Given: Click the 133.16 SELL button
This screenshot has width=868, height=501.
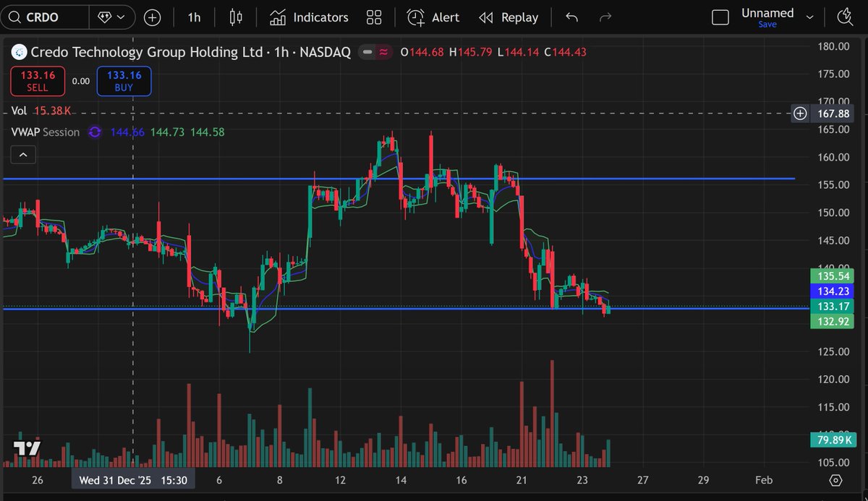Looking at the screenshot, I should (x=38, y=80).
